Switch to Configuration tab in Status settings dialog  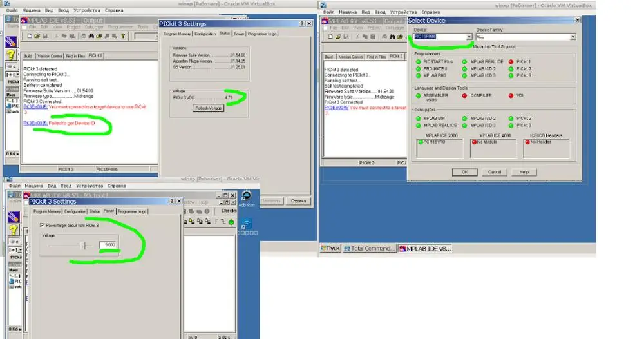click(205, 34)
